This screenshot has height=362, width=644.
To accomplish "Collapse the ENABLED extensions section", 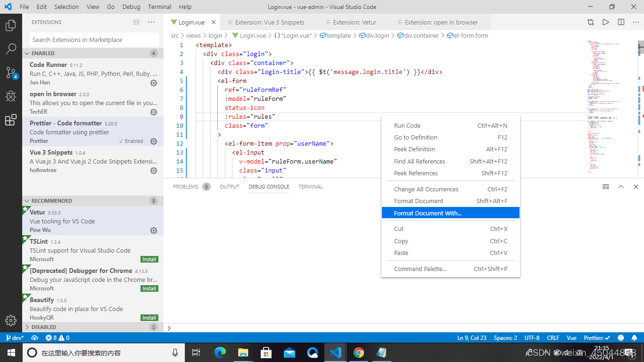I will click(93, 53).
